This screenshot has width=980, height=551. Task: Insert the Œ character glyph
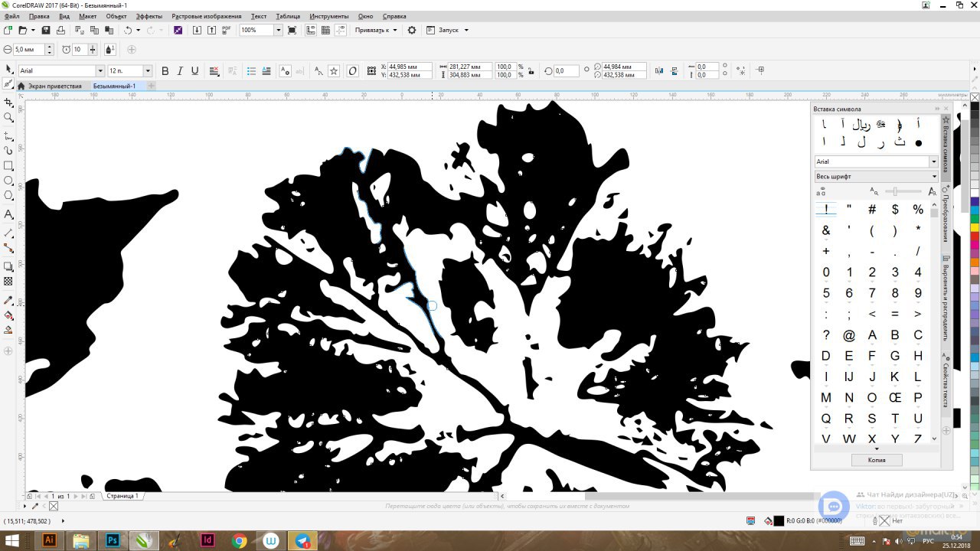click(x=895, y=397)
